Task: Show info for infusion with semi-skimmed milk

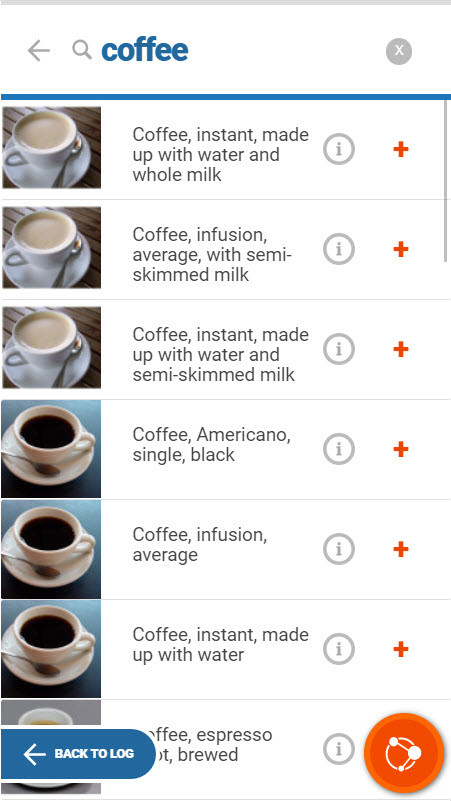Action: point(338,249)
